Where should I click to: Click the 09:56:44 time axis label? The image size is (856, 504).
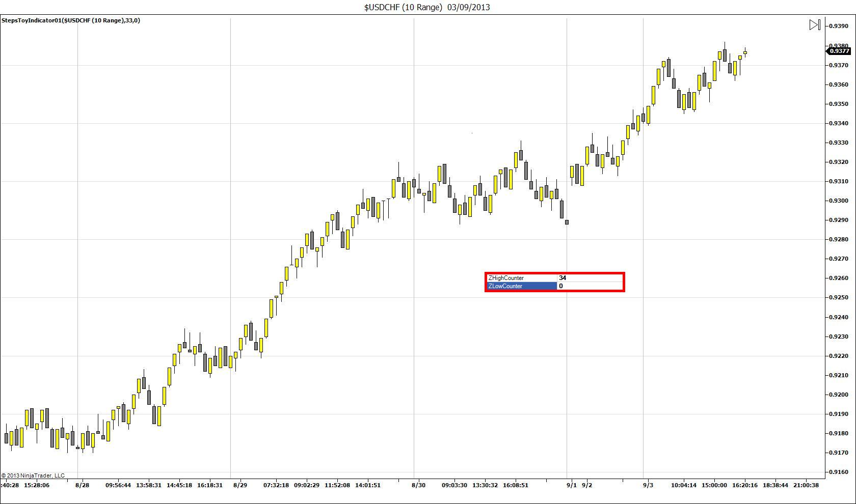pyautogui.click(x=118, y=485)
